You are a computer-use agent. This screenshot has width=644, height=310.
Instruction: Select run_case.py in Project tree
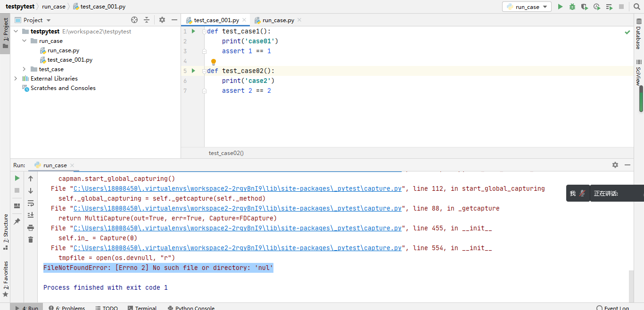coord(59,50)
